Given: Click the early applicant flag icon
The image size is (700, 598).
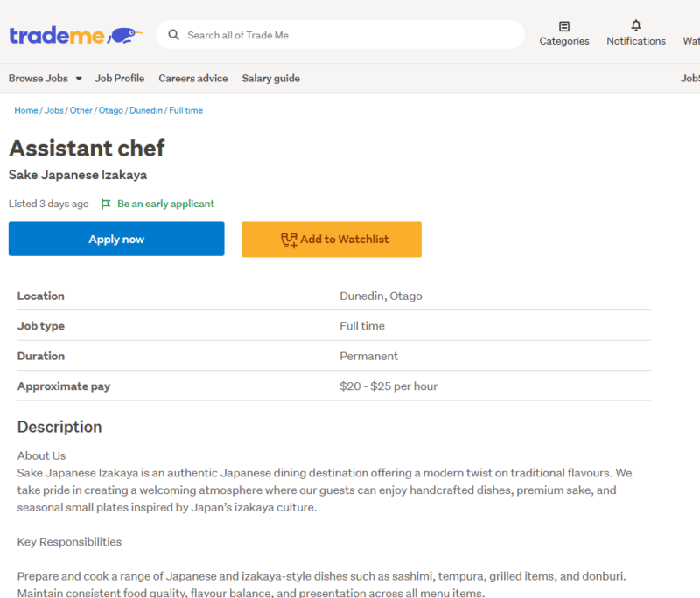Looking at the screenshot, I should point(106,204).
